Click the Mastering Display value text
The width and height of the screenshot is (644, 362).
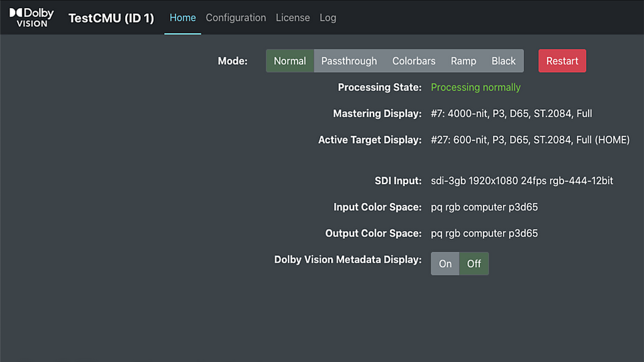(x=511, y=113)
